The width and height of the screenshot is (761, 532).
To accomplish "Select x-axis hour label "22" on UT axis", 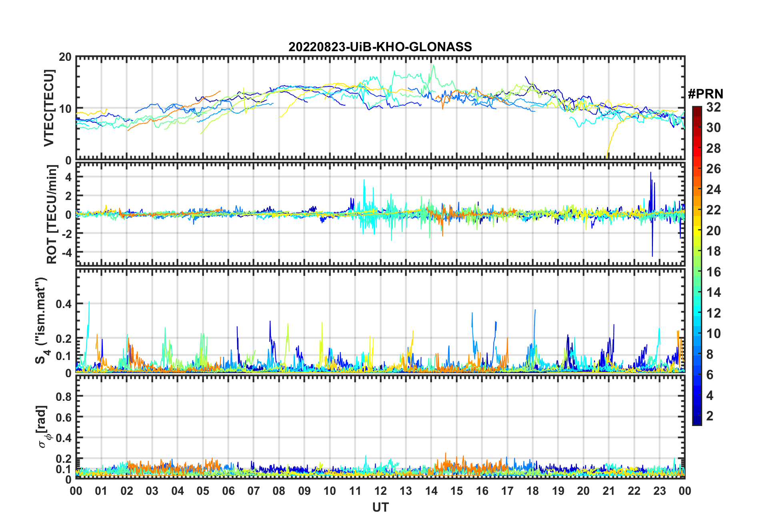I will pyautogui.click(x=634, y=491).
